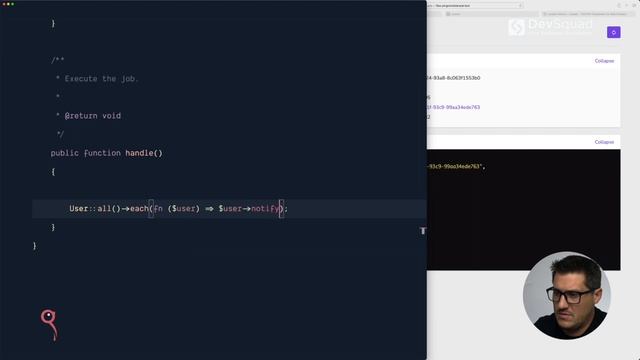The width and height of the screenshot is (640, 360).
Task: Click the ID text ending 8c063f1553b0
Action: pos(453,78)
